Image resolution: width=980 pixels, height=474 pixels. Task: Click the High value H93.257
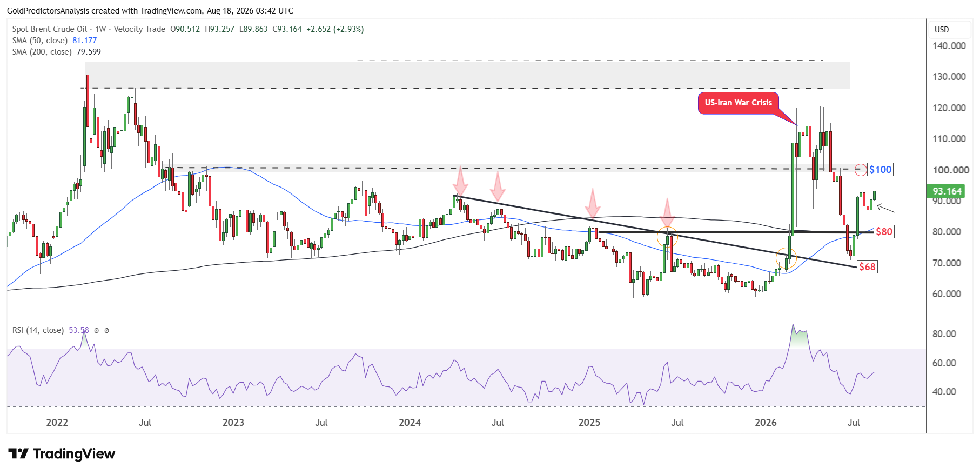click(220, 29)
